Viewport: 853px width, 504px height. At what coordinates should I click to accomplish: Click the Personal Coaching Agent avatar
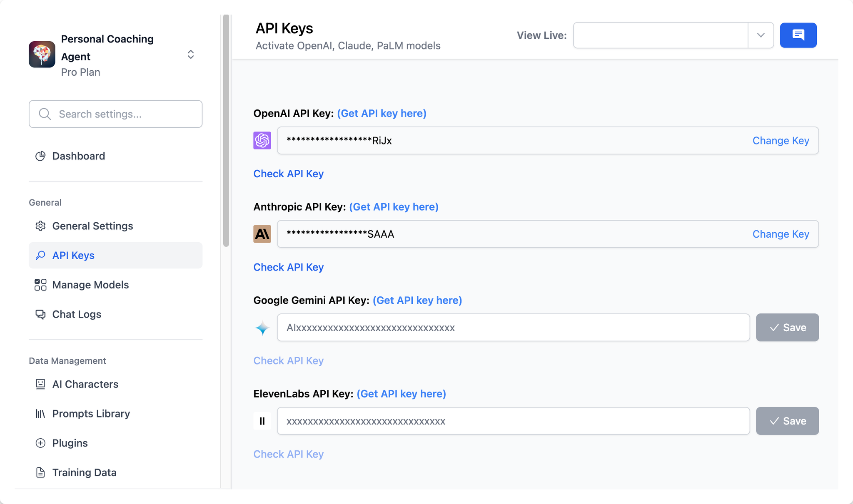click(x=42, y=55)
